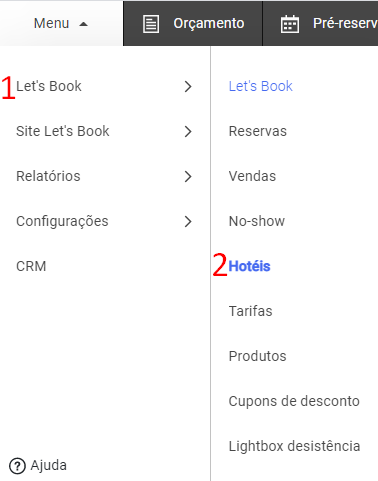
Task: Click the Pré-reserva calendar icon
Action: (290, 24)
